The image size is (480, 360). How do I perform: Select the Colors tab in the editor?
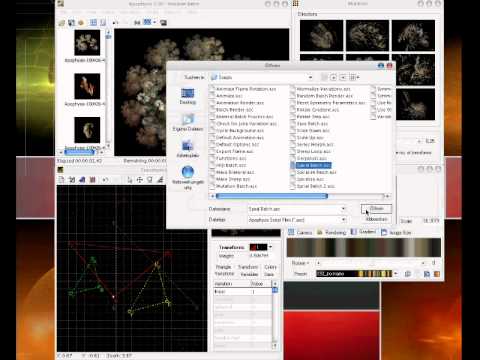tap(270, 267)
